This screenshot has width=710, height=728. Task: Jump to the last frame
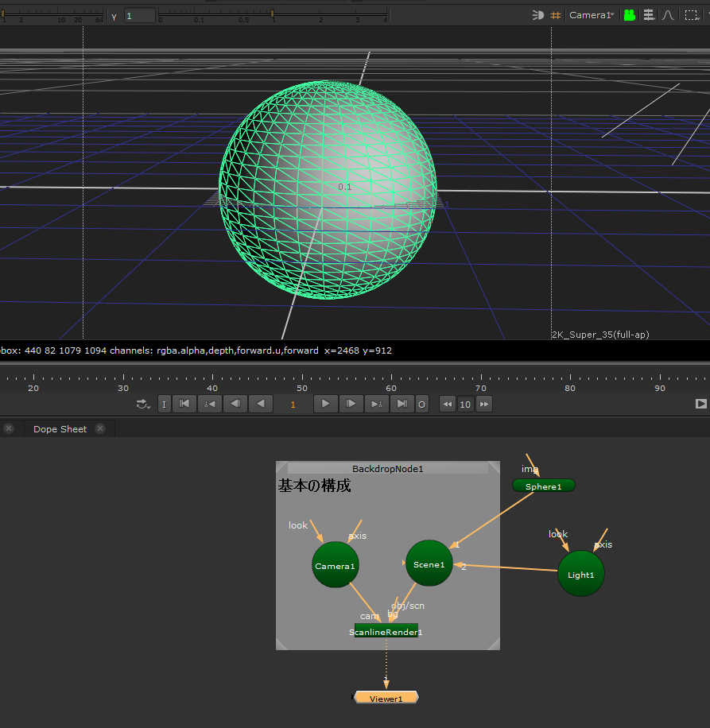(x=402, y=405)
